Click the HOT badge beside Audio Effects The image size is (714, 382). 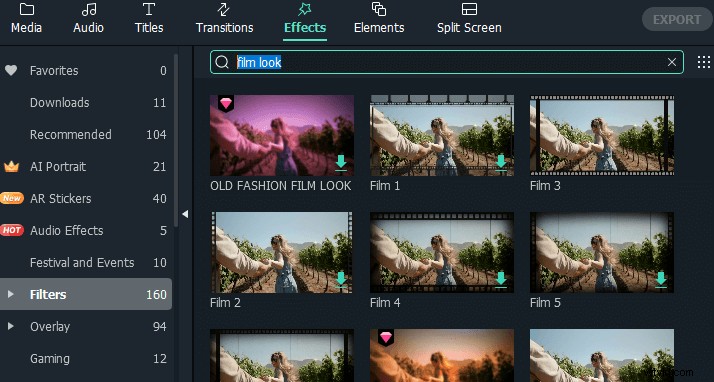coord(12,230)
